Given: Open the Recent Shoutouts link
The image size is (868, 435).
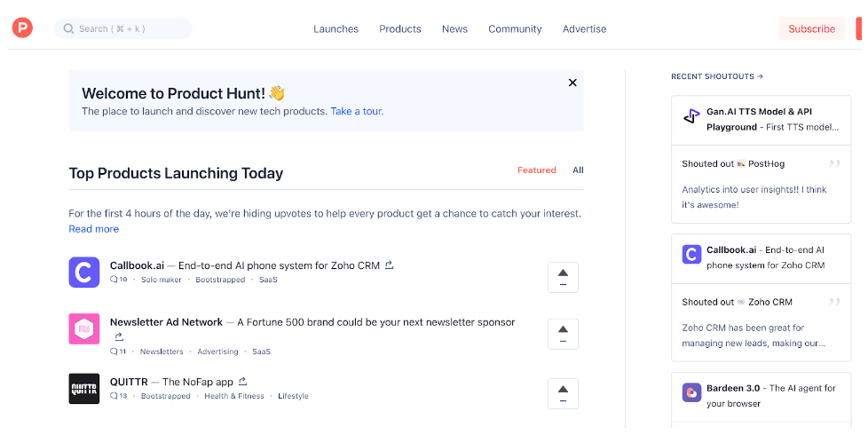Looking at the screenshot, I should 717,76.
